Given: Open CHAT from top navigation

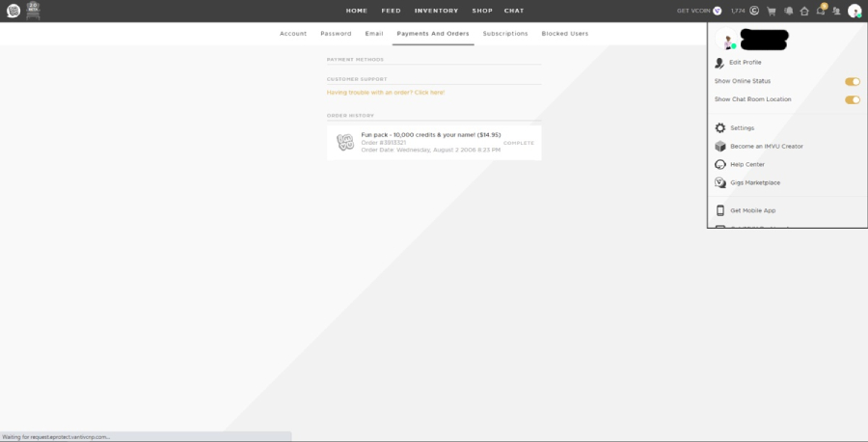Looking at the screenshot, I should pyautogui.click(x=514, y=11).
